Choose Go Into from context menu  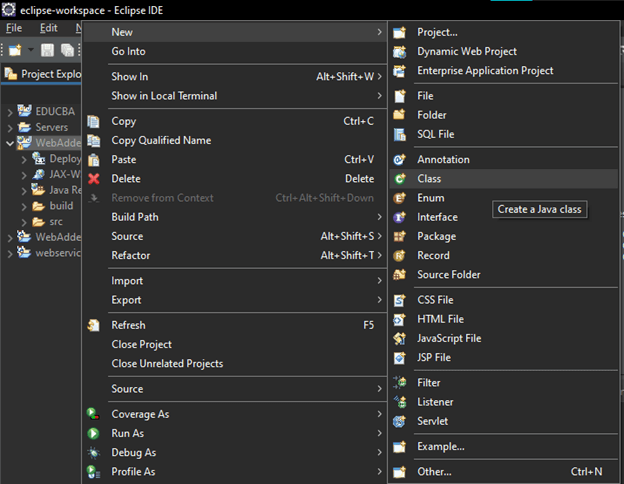235,51
